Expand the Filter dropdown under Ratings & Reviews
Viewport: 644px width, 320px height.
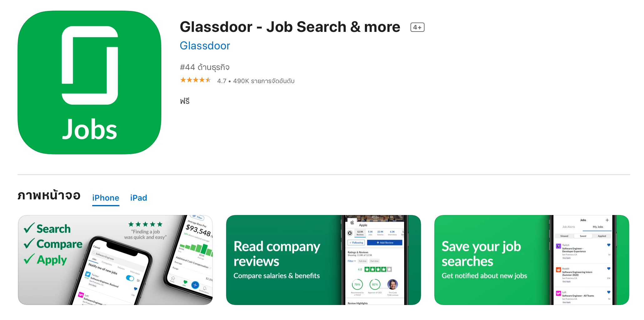[x=352, y=261]
